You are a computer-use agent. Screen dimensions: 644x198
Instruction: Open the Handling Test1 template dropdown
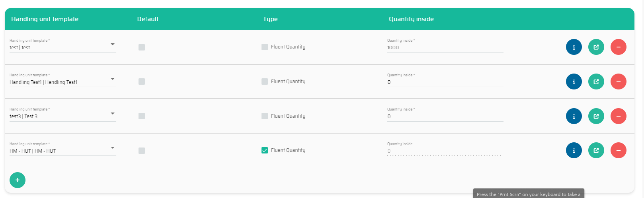click(113, 79)
